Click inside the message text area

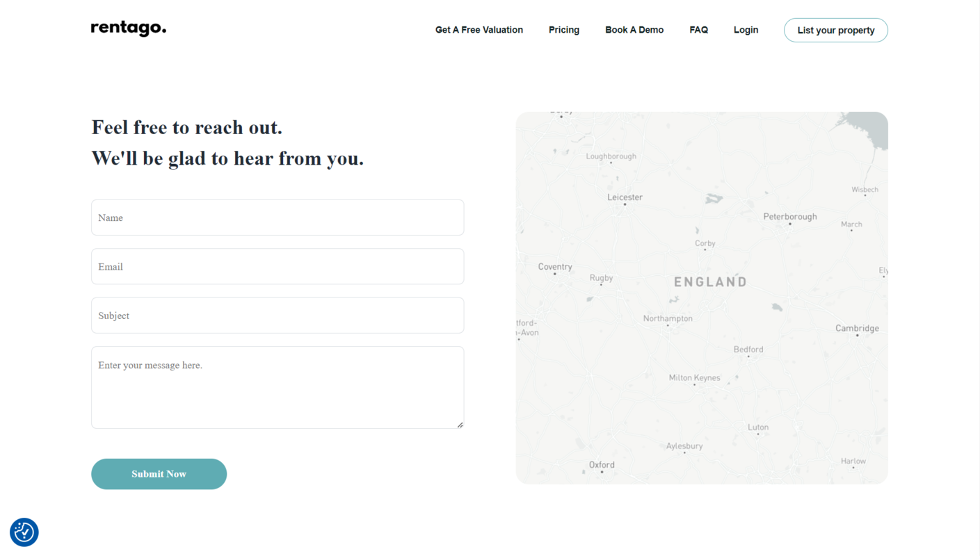pyautogui.click(x=278, y=387)
